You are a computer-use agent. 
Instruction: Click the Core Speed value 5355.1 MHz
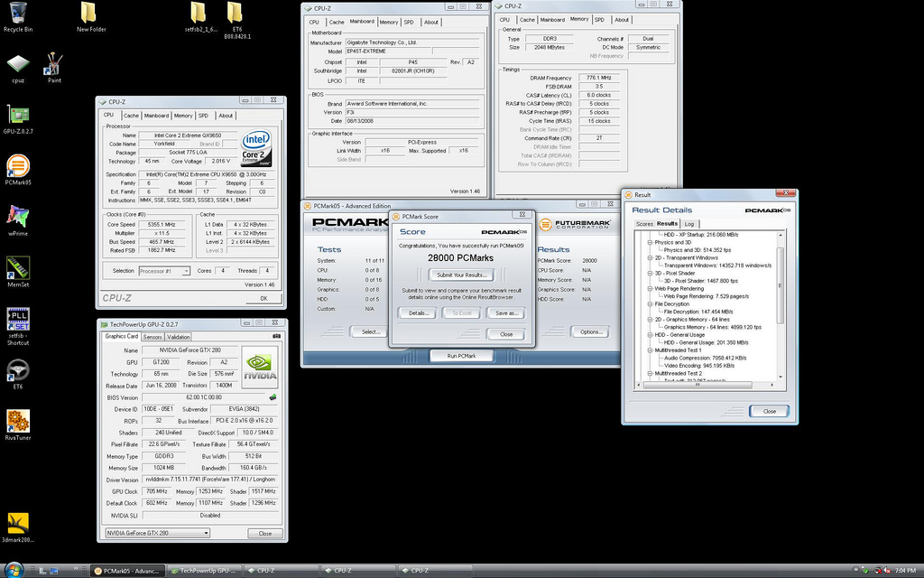tap(162, 225)
